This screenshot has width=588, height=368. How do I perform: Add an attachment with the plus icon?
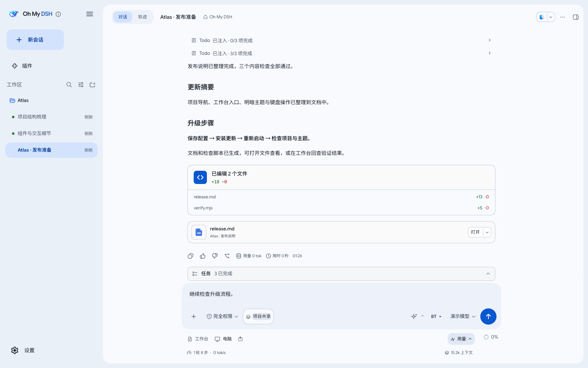[194, 316]
